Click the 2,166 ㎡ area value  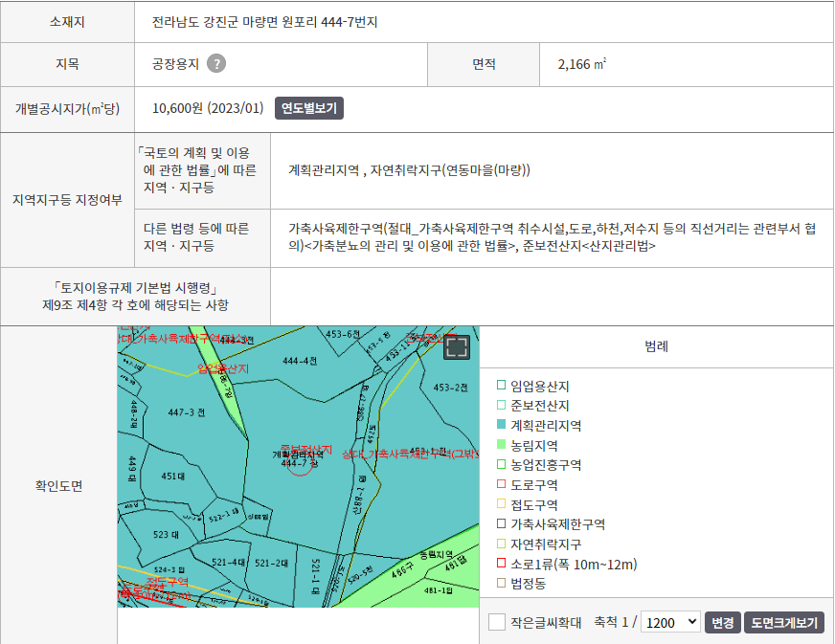581,64
